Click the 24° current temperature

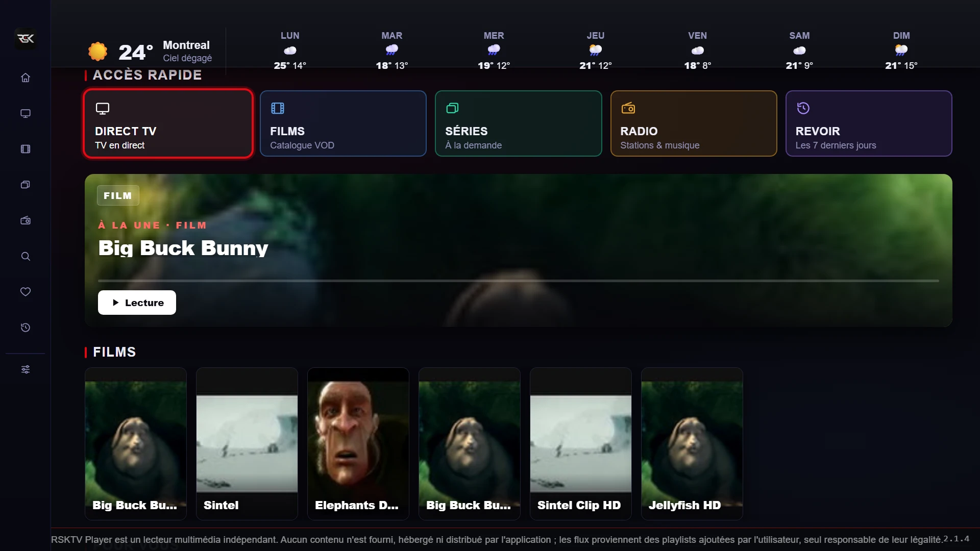(x=136, y=52)
